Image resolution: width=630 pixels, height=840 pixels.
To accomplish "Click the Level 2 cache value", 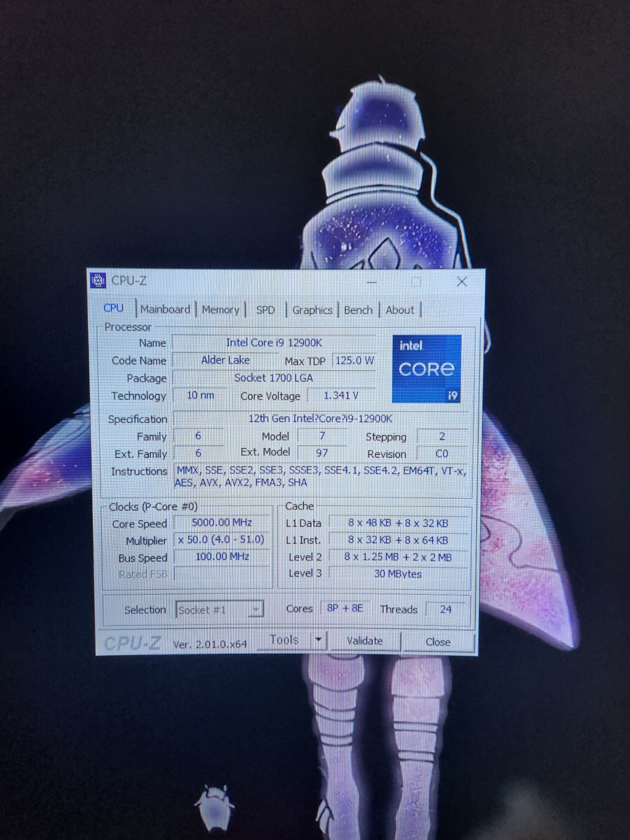I will tap(398, 557).
